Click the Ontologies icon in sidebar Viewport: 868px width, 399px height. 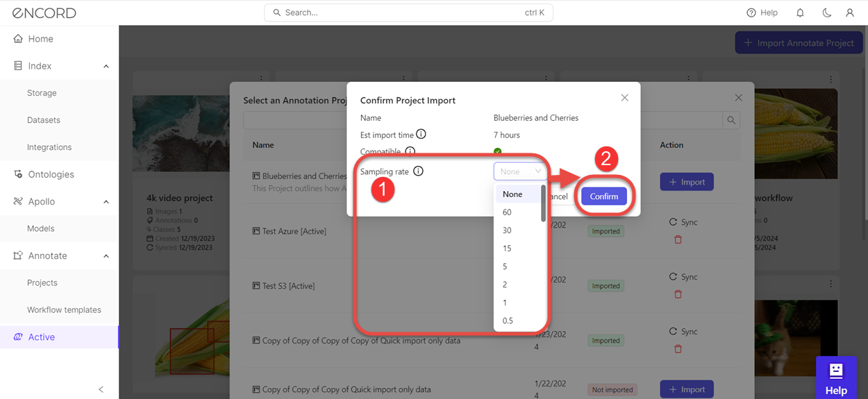[x=18, y=174]
